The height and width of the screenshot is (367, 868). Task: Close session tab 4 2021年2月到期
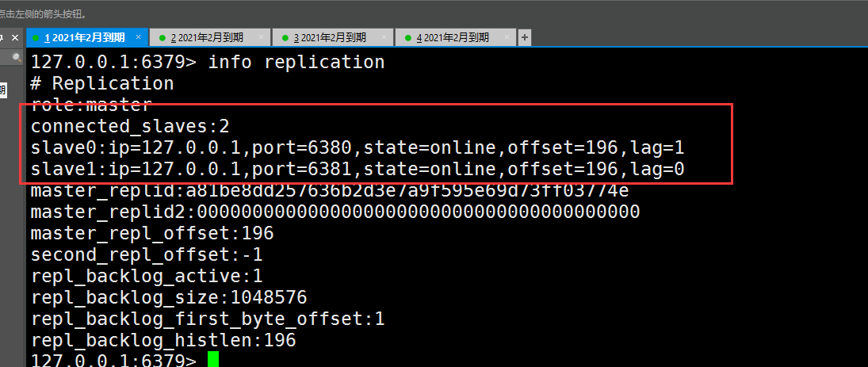(x=507, y=37)
